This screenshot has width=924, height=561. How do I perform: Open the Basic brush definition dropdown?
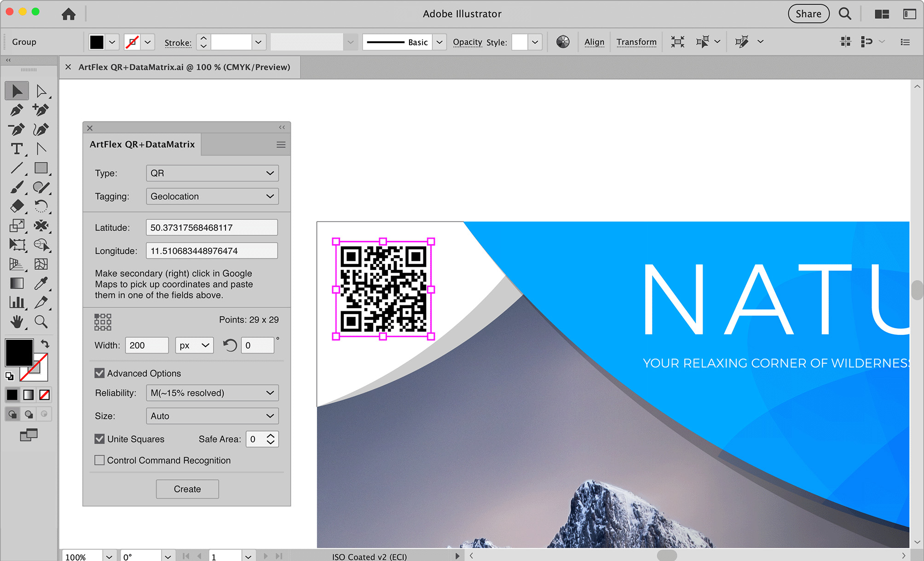pos(439,42)
